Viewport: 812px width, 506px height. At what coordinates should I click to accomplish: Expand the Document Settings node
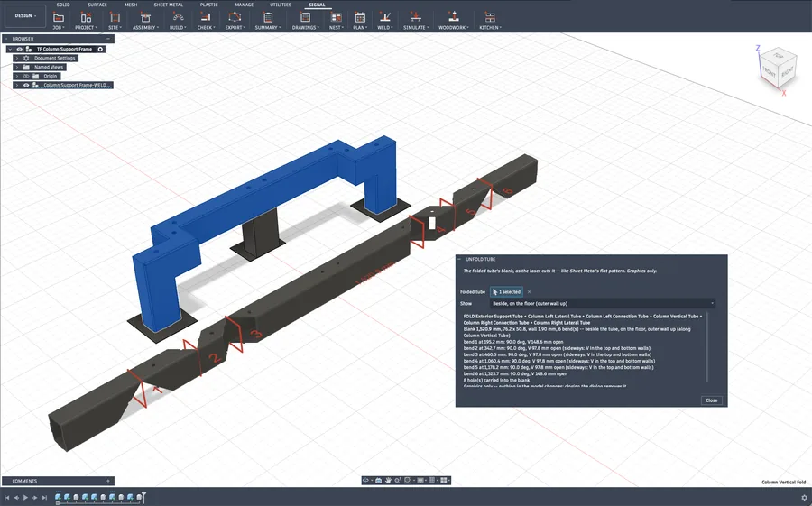pos(16,58)
